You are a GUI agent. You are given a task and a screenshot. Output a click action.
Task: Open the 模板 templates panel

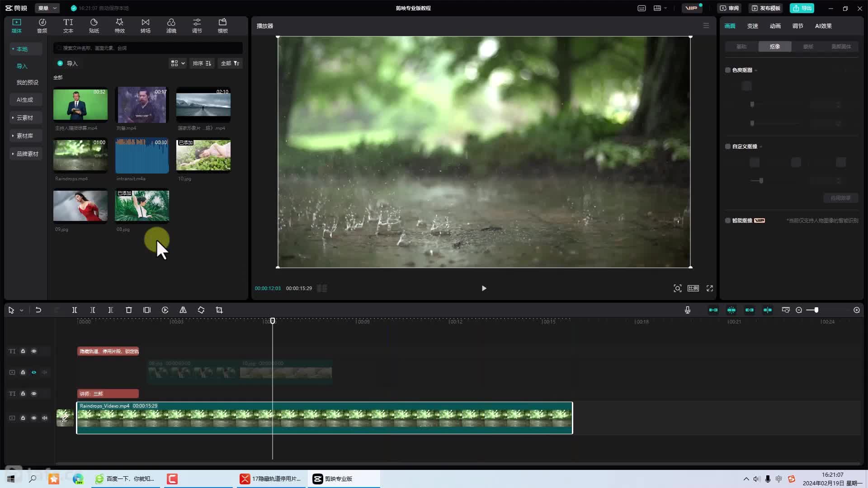point(222,26)
